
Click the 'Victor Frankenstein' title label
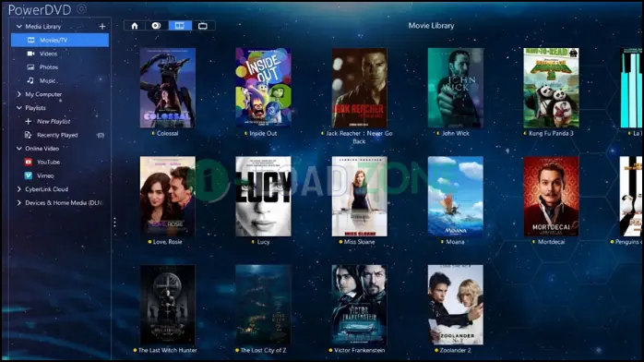click(360, 350)
